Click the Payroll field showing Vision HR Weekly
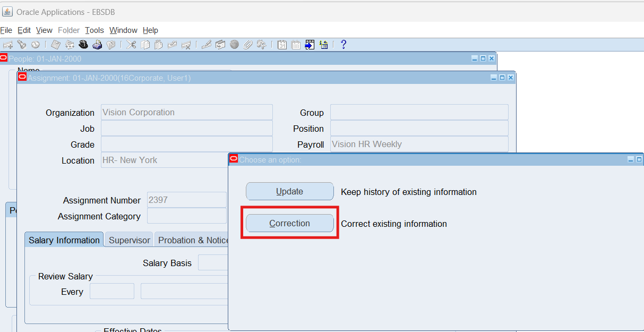 tap(419, 144)
